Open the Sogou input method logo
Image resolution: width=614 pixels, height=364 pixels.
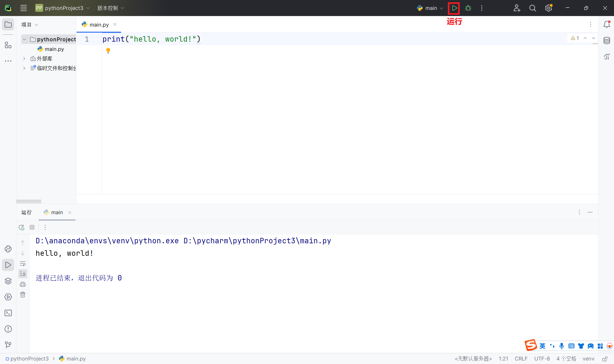pyautogui.click(x=531, y=345)
